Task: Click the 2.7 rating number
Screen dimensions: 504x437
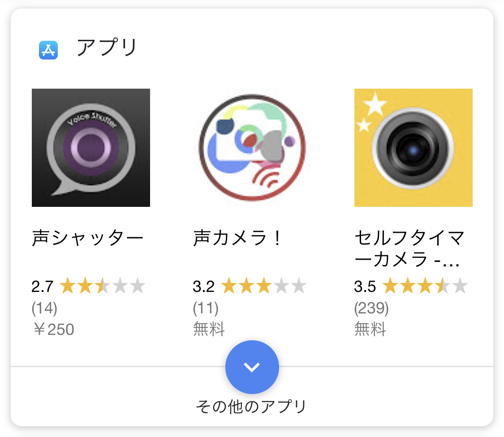Action: [x=43, y=286]
